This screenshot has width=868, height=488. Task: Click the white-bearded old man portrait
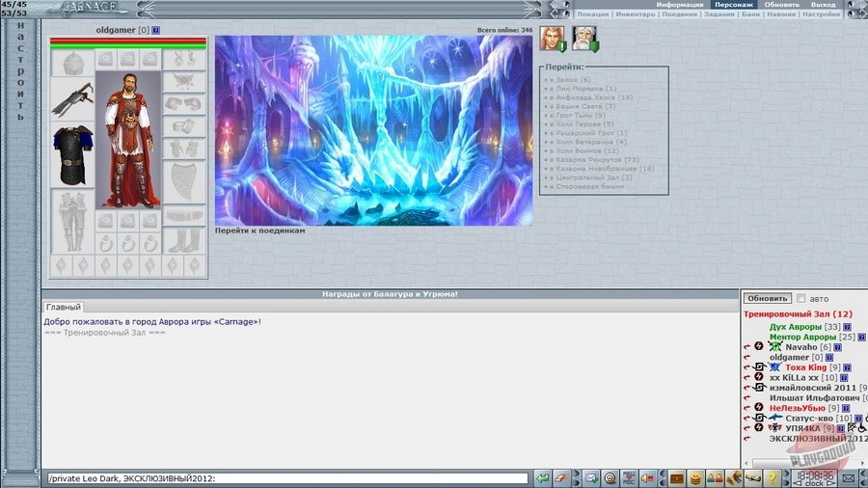coord(583,38)
